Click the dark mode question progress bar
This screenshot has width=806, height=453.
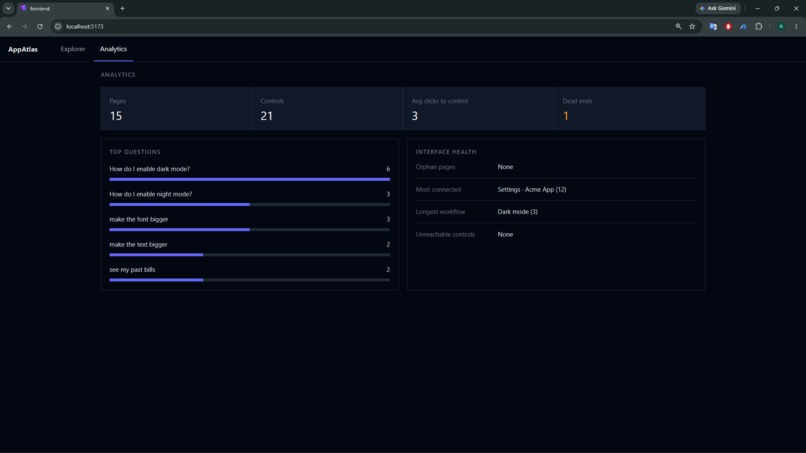pos(249,179)
